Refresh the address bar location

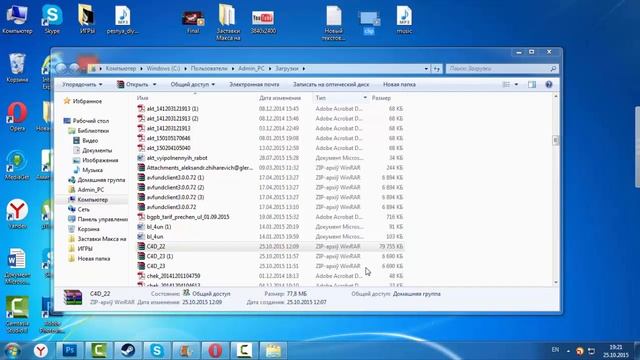pyautogui.click(x=437, y=69)
